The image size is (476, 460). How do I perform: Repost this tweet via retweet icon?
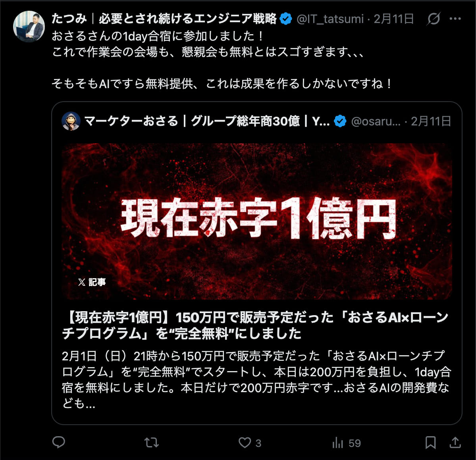coord(152,443)
